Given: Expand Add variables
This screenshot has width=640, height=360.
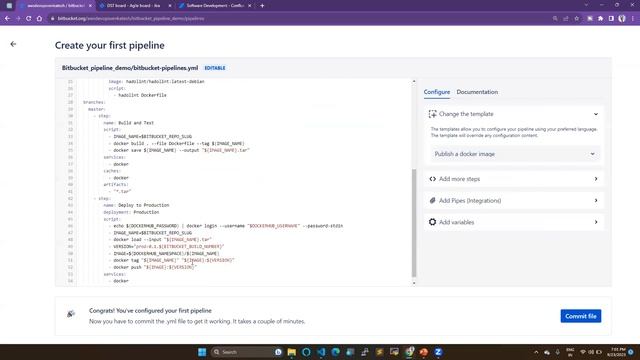Looking at the screenshot, I should point(513,222).
